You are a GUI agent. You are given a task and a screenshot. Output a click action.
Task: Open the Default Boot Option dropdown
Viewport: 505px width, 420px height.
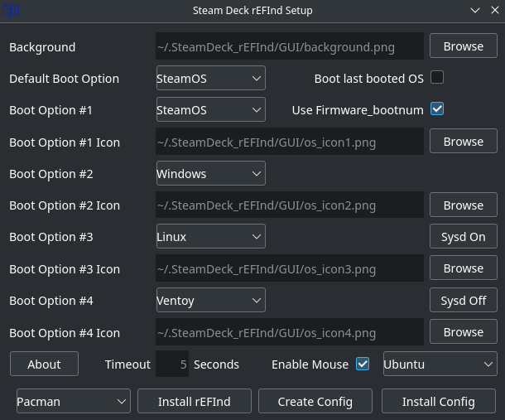[x=210, y=79]
